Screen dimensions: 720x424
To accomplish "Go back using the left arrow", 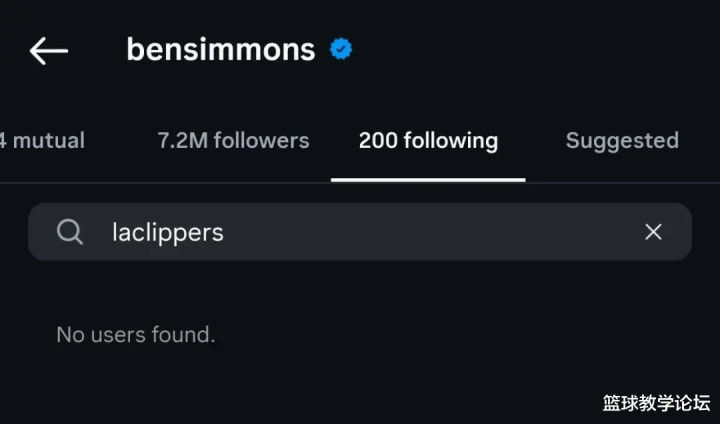I will coord(49,51).
